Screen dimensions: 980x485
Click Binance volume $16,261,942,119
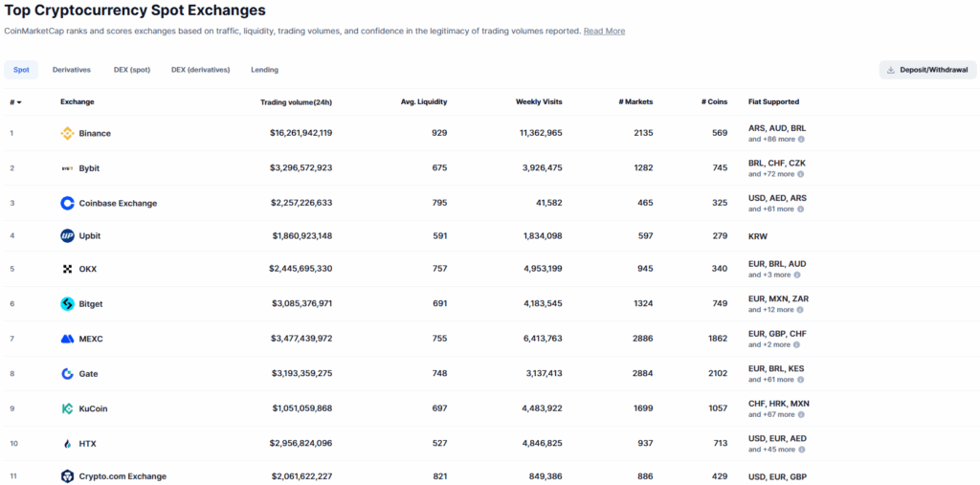[301, 133]
